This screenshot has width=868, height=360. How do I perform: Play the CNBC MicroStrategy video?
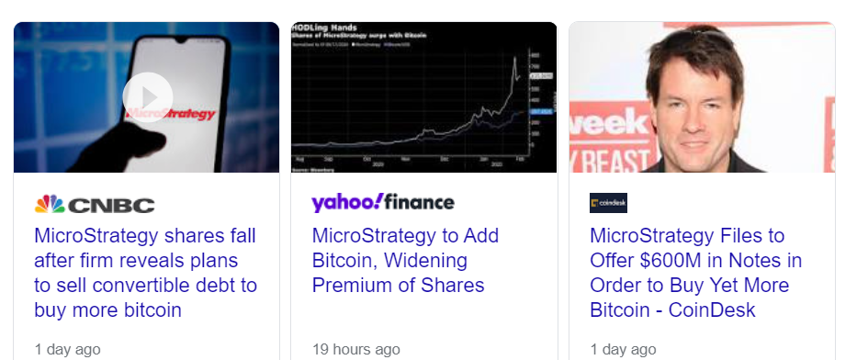[x=147, y=97]
